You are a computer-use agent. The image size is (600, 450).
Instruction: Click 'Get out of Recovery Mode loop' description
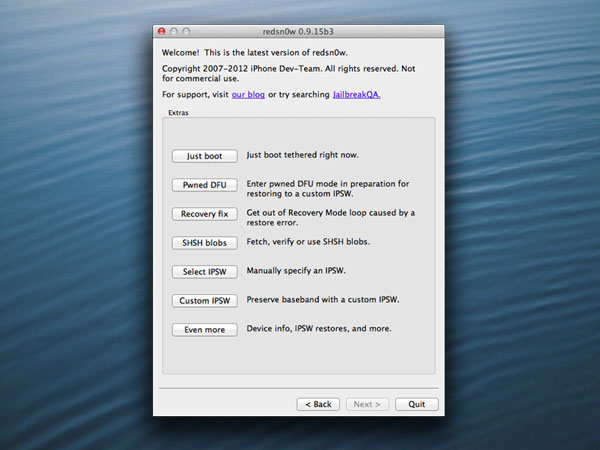330,217
